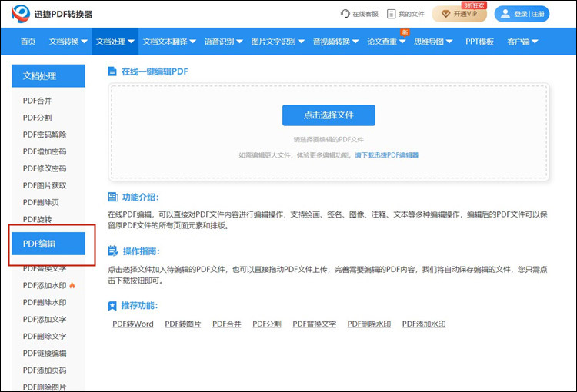This screenshot has width=577, height=392.
Task: Click the 推荐功能 bookmark icon
Action: point(112,306)
